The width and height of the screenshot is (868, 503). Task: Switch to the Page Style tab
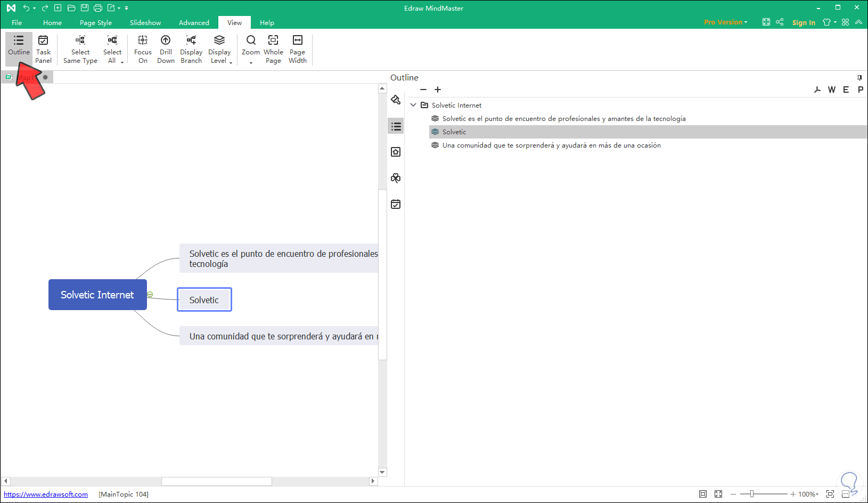tap(96, 22)
